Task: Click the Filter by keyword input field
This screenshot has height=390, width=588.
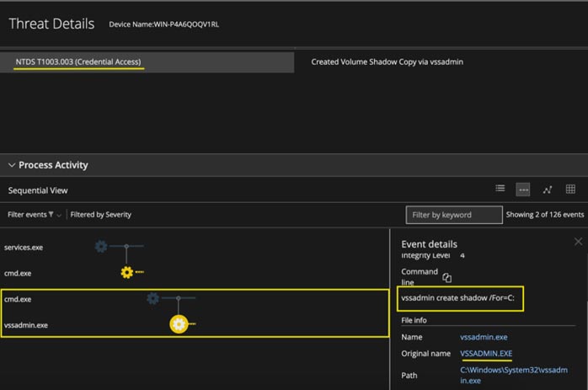Action: pyautogui.click(x=453, y=215)
